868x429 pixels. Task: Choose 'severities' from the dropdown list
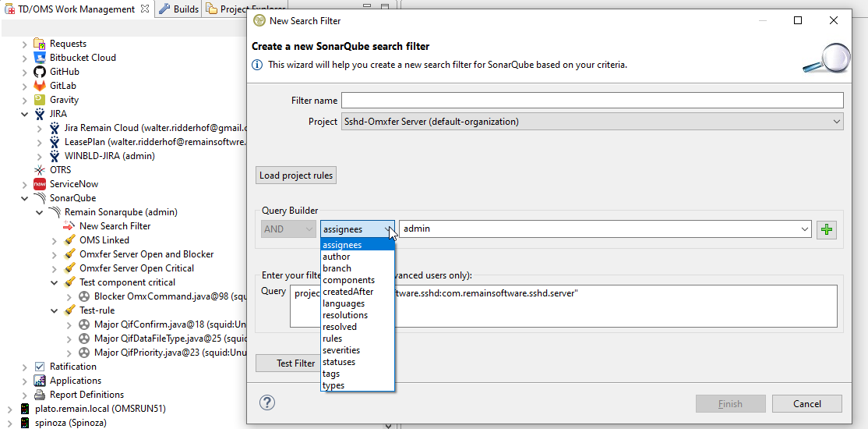point(341,350)
